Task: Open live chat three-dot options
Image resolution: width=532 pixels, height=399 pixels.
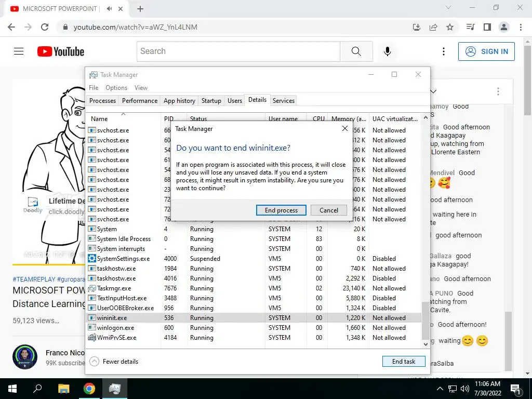Action: coord(498,91)
